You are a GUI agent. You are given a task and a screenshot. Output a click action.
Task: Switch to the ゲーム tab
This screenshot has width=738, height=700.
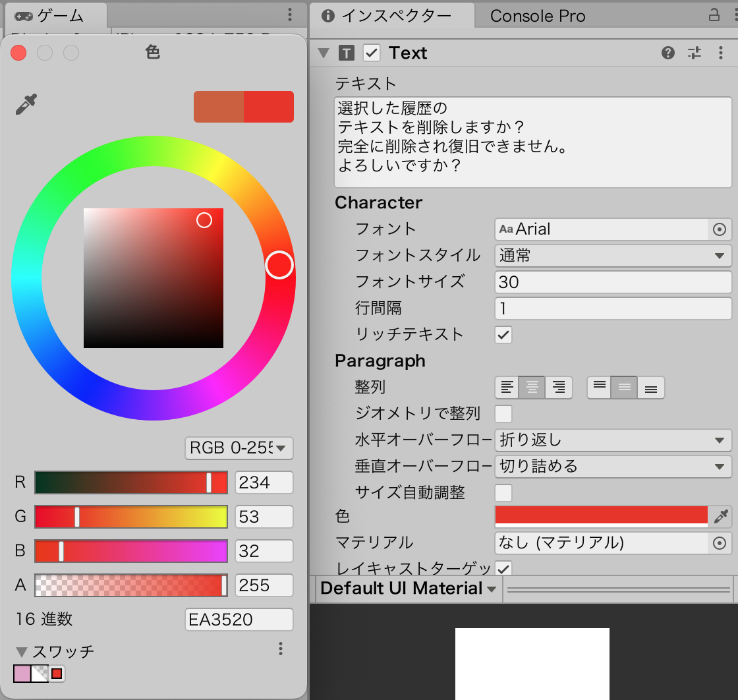[x=53, y=16]
